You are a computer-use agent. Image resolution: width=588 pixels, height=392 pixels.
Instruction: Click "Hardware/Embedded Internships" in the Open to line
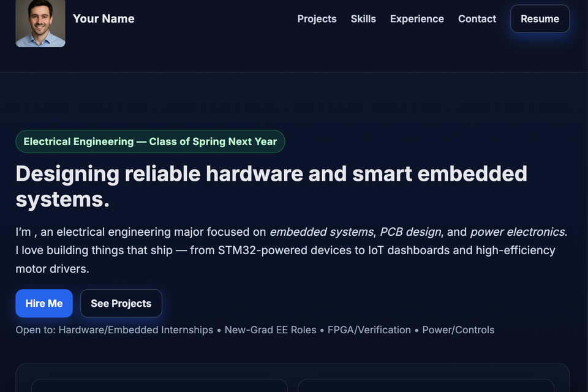[x=135, y=330]
